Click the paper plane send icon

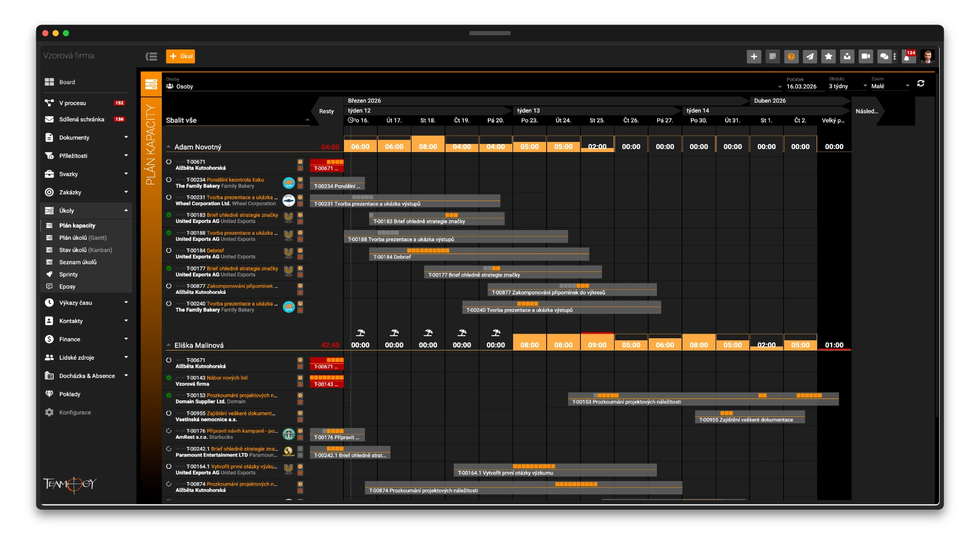click(x=810, y=57)
